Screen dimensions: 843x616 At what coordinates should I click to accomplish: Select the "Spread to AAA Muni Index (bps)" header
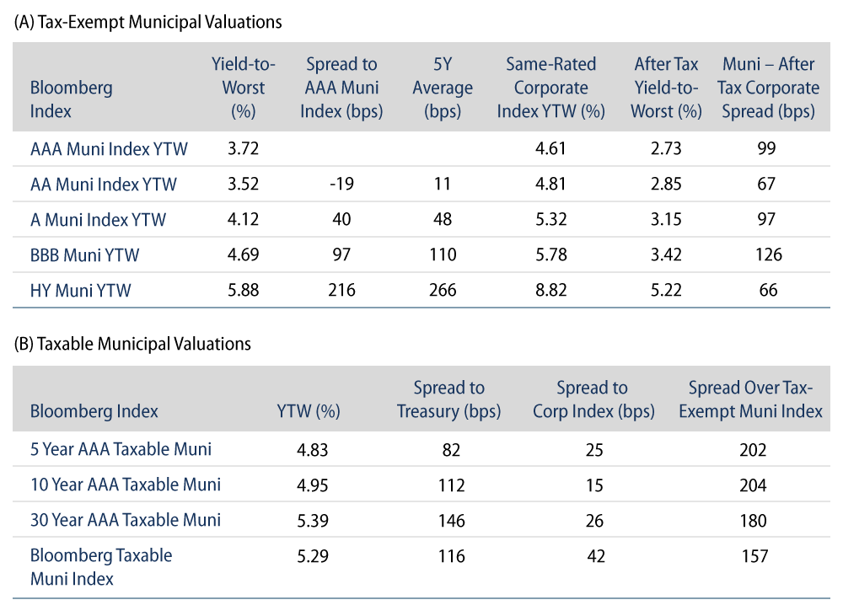pyautogui.click(x=342, y=88)
